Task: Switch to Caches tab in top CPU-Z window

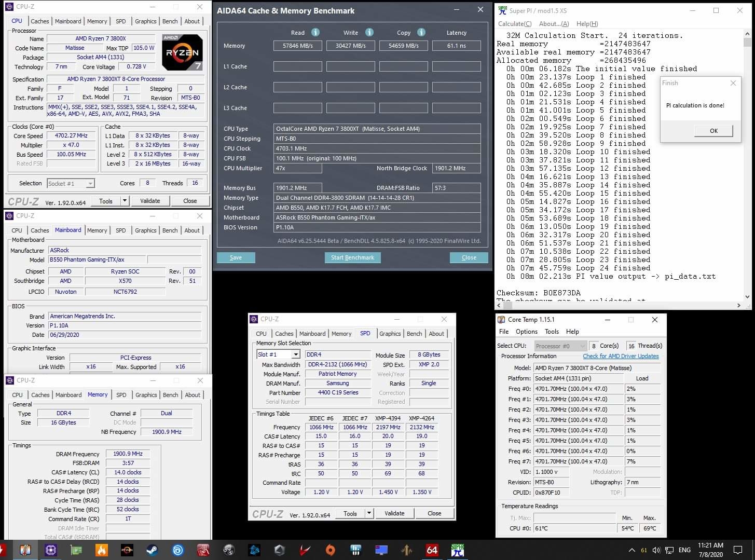Action: point(40,21)
